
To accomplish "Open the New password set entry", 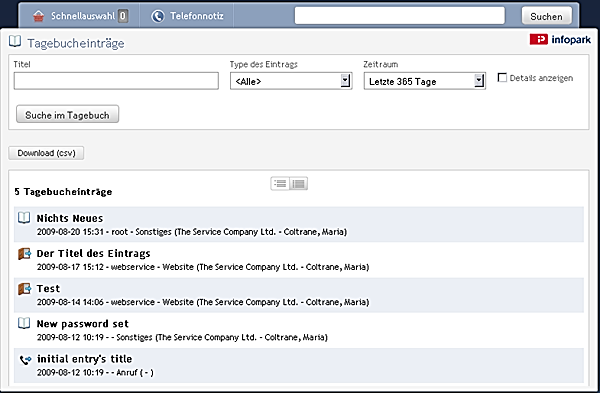I will 83,324.
